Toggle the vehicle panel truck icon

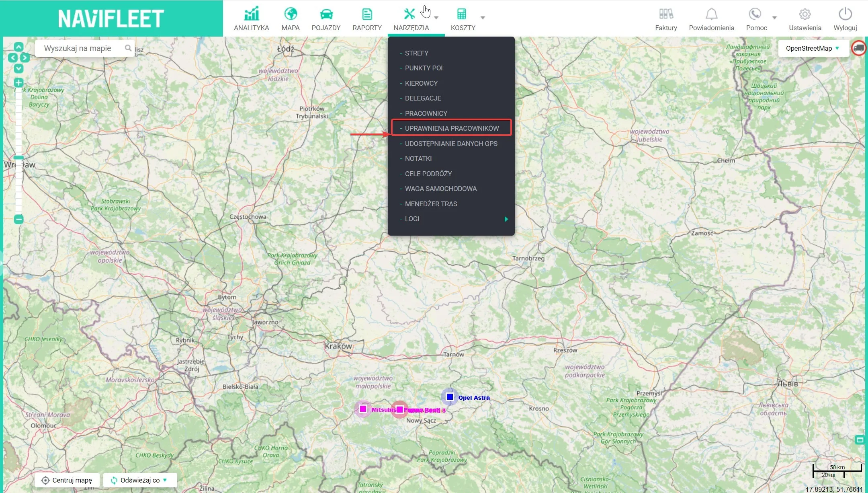859,48
